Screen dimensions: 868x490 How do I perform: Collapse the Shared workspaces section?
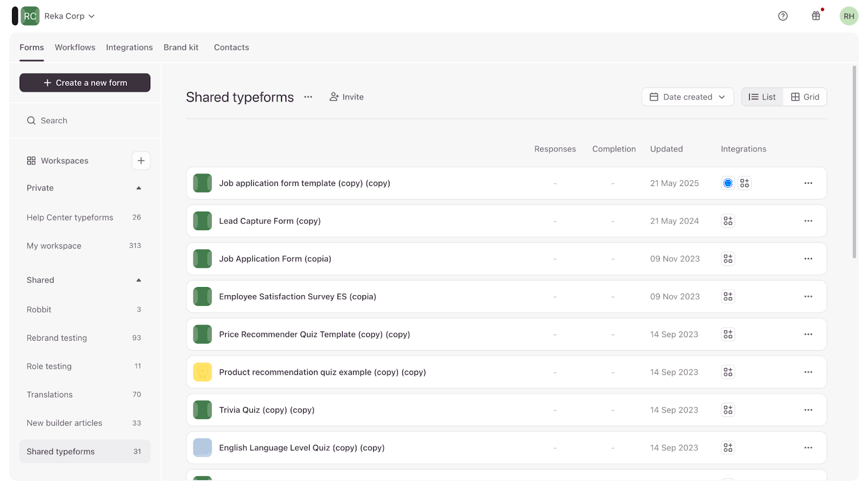pyautogui.click(x=138, y=281)
